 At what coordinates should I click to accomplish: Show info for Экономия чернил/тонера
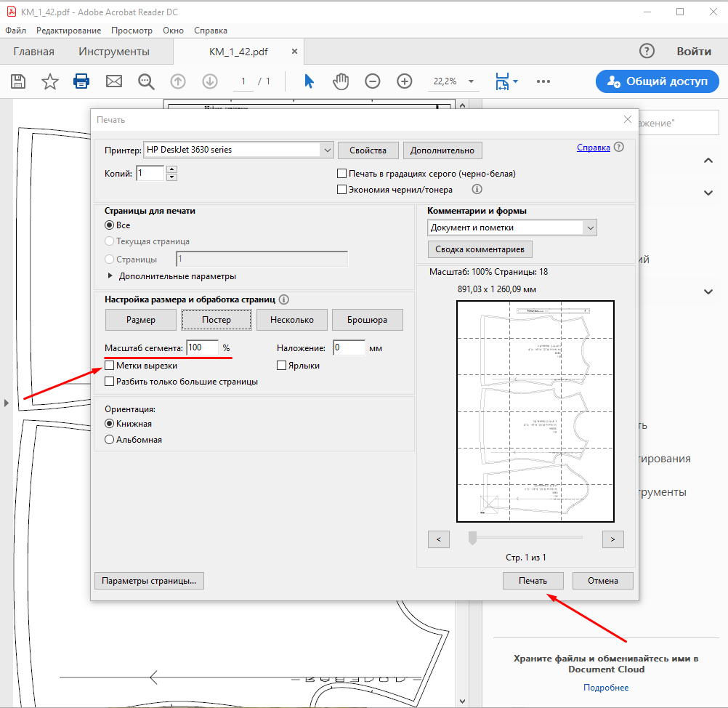point(477,189)
